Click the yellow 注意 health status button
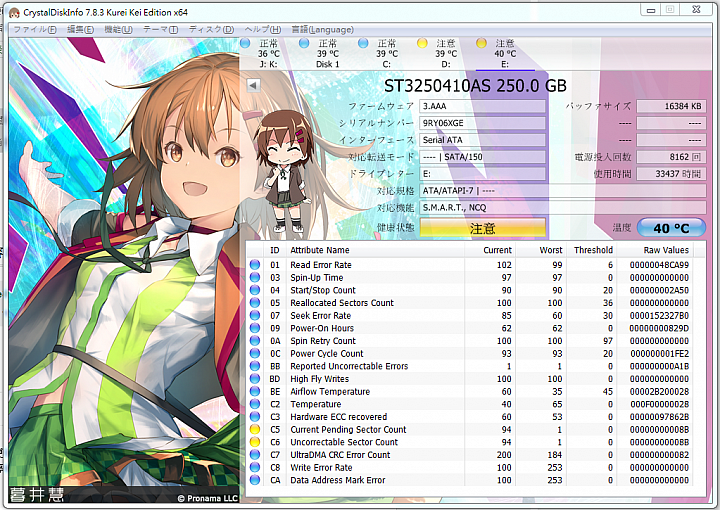Viewport: 720px width, 510px height. coord(482,228)
